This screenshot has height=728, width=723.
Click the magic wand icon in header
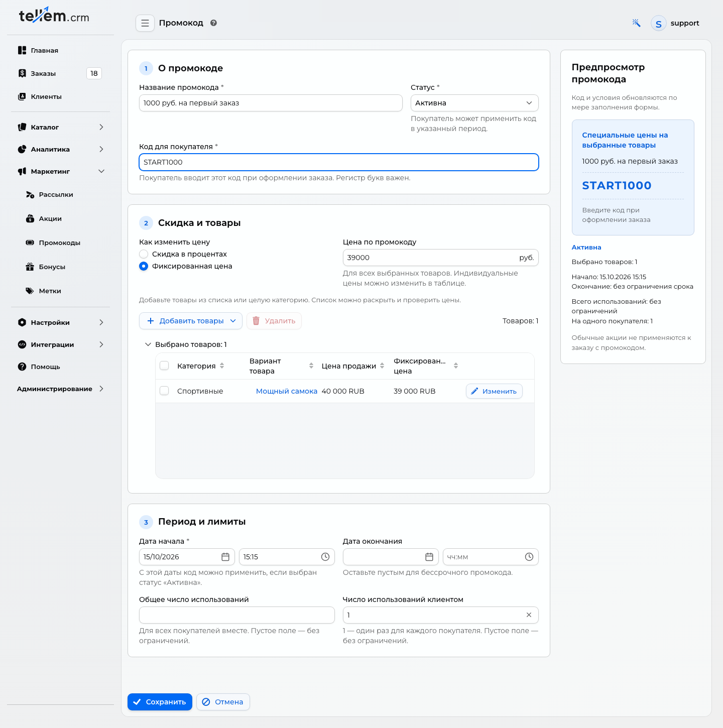tap(636, 23)
